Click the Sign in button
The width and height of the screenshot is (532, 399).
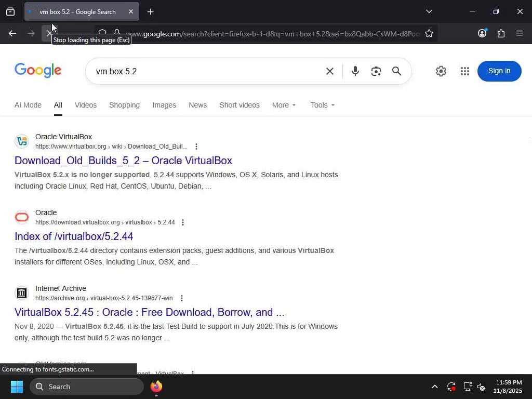(x=499, y=71)
